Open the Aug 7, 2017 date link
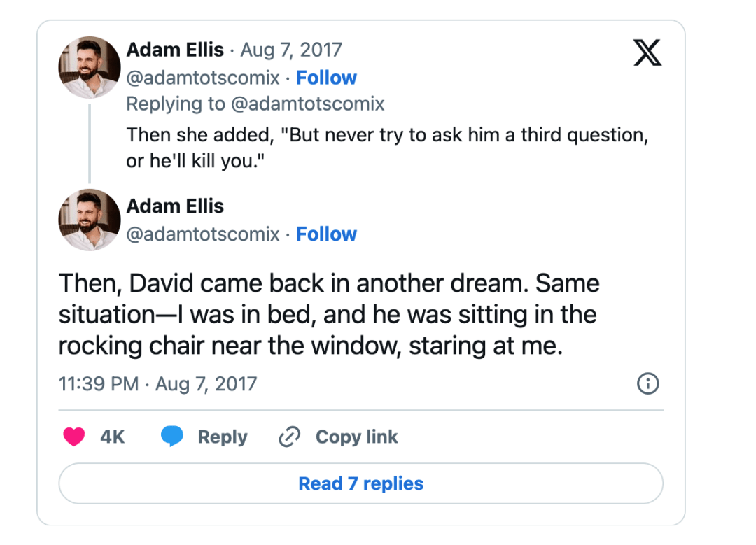 pyautogui.click(x=291, y=50)
